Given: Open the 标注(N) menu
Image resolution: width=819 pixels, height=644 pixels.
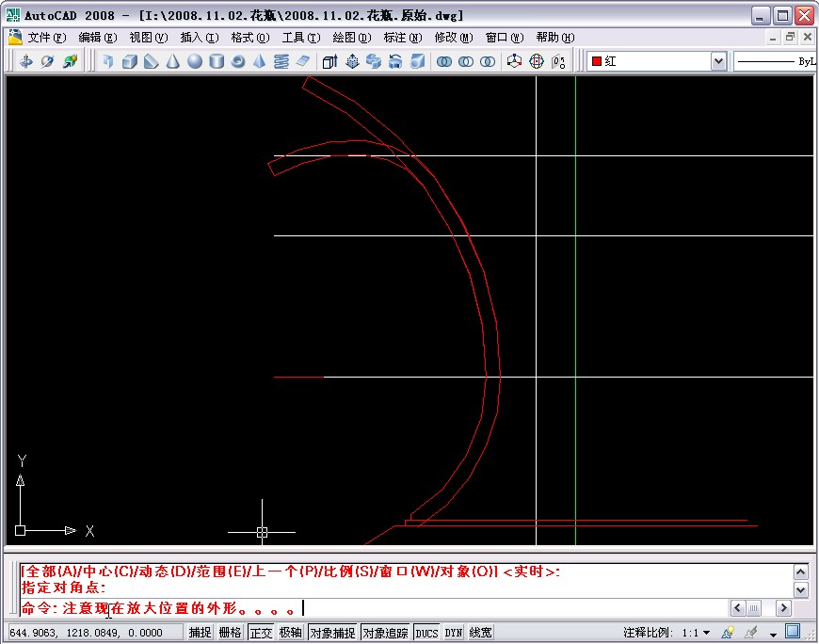Looking at the screenshot, I should pyautogui.click(x=403, y=38).
